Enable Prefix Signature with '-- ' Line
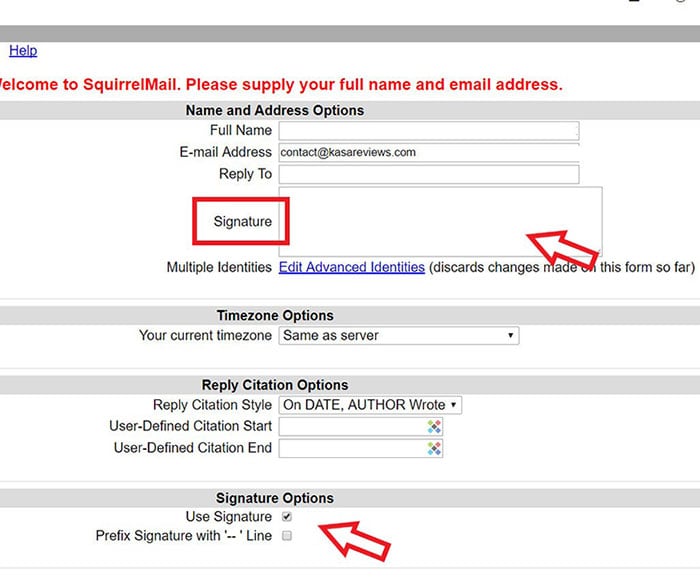The width and height of the screenshot is (700, 584). coord(287,535)
